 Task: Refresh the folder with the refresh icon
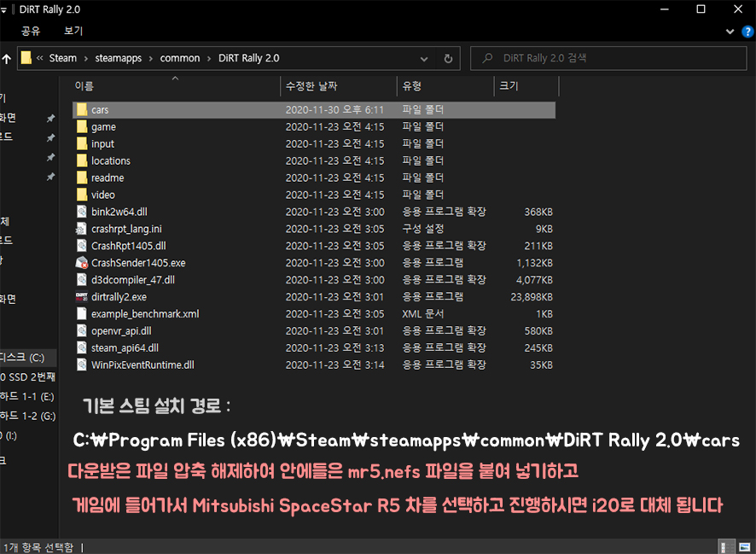448,59
